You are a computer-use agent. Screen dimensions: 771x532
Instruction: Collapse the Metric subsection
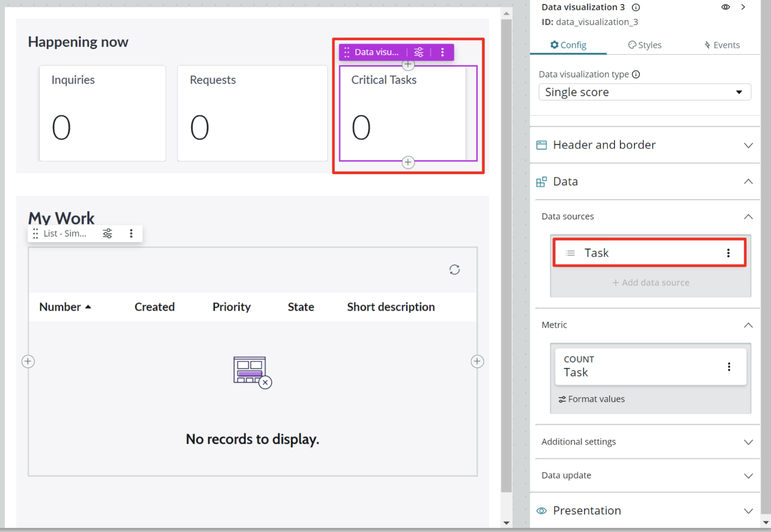click(748, 325)
